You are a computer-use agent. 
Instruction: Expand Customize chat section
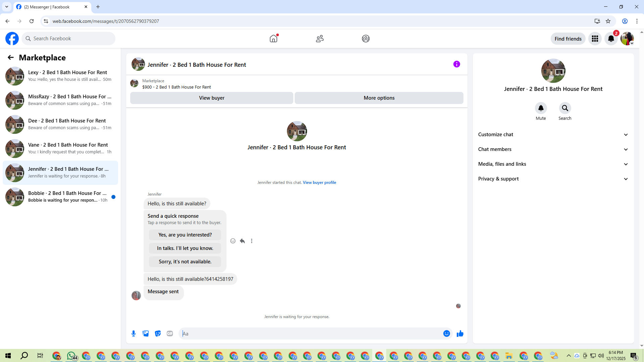coord(553,135)
